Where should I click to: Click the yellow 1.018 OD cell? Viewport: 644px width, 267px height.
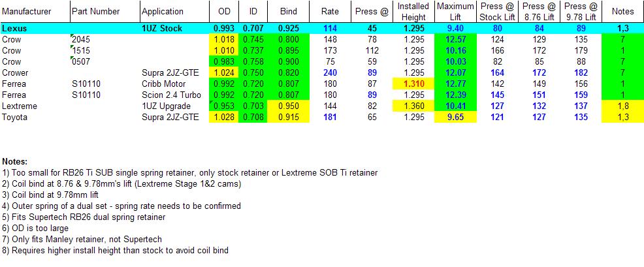click(223, 40)
